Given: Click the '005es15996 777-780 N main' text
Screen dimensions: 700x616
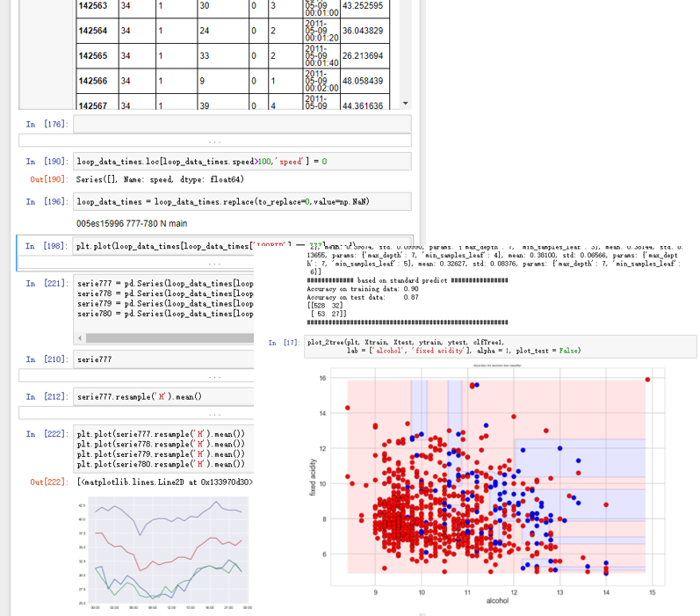Looking at the screenshot, I should tap(132, 223).
